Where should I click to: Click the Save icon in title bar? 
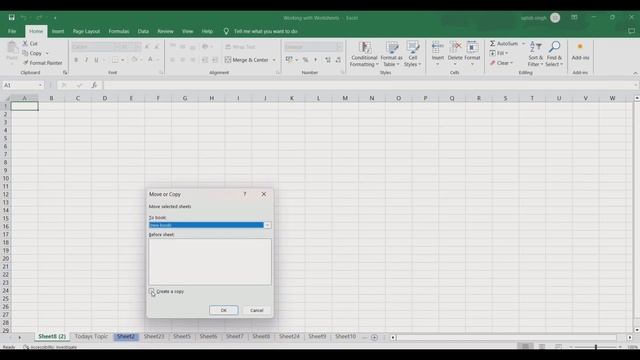tap(11, 18)
